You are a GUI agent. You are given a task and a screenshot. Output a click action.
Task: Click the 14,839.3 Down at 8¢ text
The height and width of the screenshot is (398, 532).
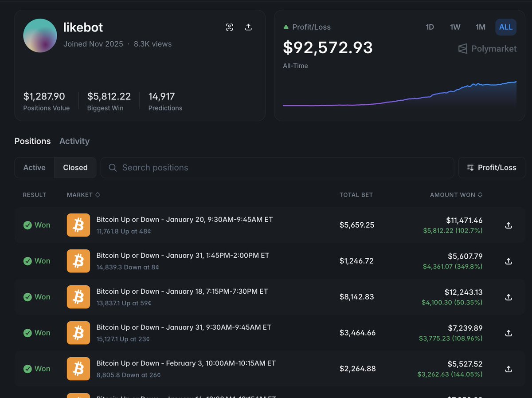pyautogui.click(x=128, y=267)
